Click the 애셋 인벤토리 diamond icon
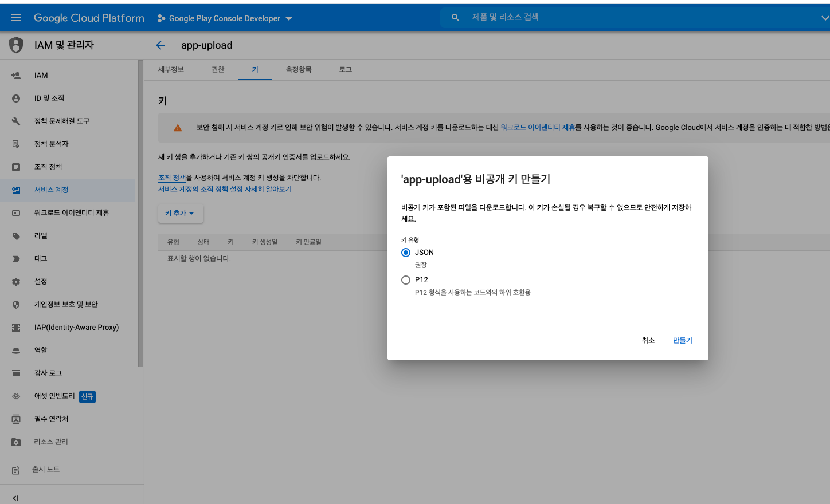The image size is (830, 504). click(x=16, y=396)
